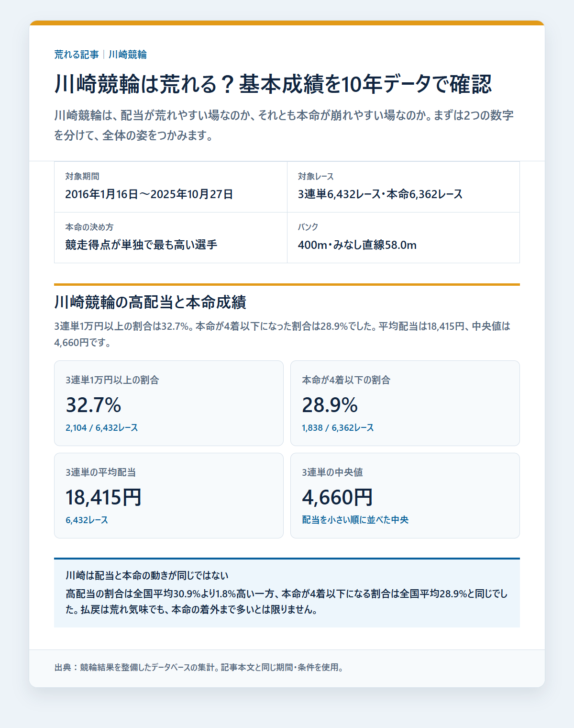This screenshot has width=574, height=728.
Task: Click the callout paragraph starting 高配当の割合は全国平均30.9%
Action: coord(287,602)
